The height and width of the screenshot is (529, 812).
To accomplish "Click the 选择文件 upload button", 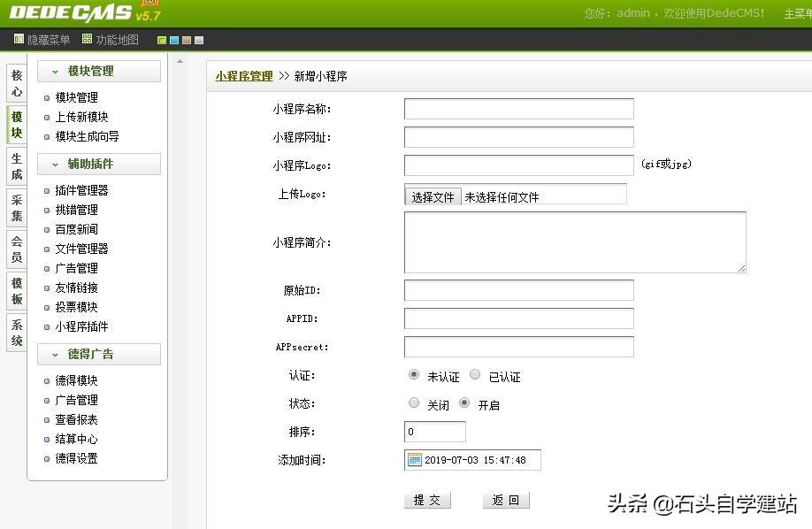I will click(433, 197).
